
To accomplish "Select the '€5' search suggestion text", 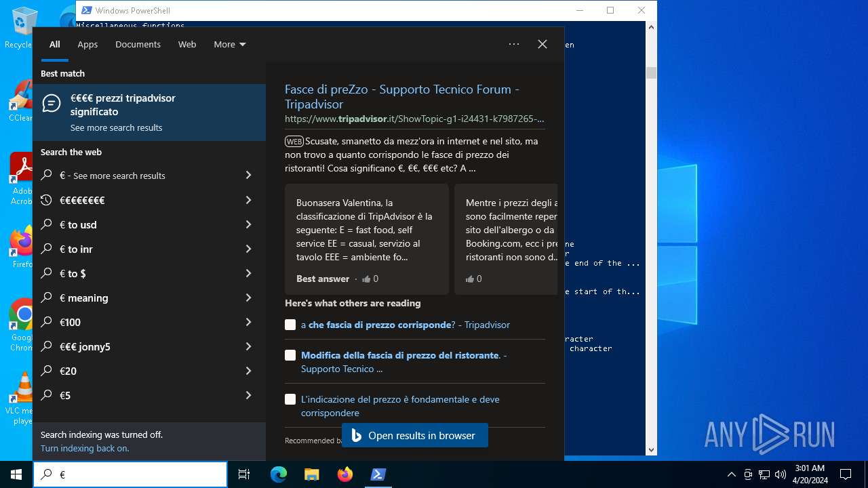I will [65, 395].
